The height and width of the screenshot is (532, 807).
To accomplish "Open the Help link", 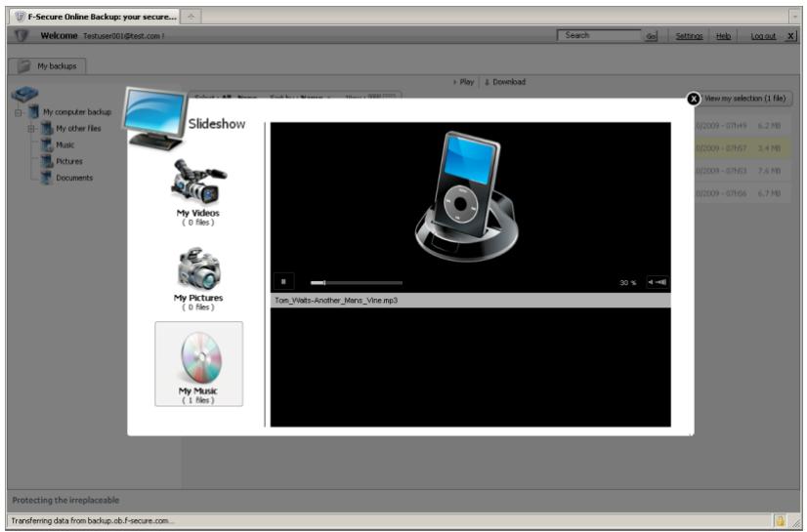I will click(723, 36).
